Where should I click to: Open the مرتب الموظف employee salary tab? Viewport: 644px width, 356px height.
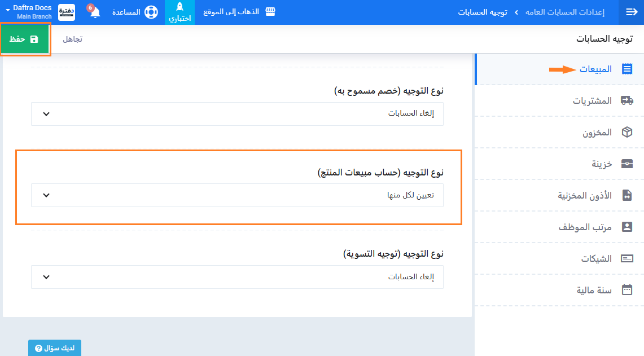pos(585,227)
